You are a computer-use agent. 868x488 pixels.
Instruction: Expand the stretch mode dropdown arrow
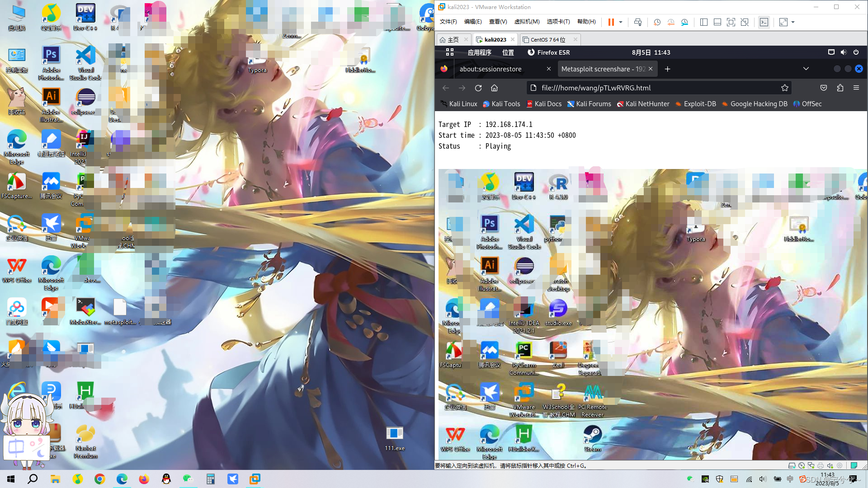[793, 22]
